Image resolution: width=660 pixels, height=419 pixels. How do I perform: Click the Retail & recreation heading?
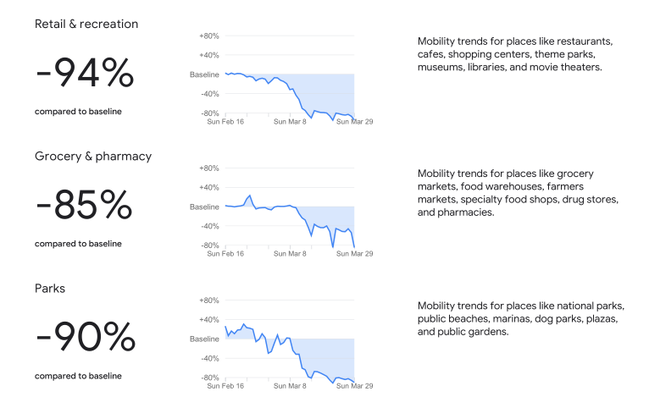coord(86,24)
